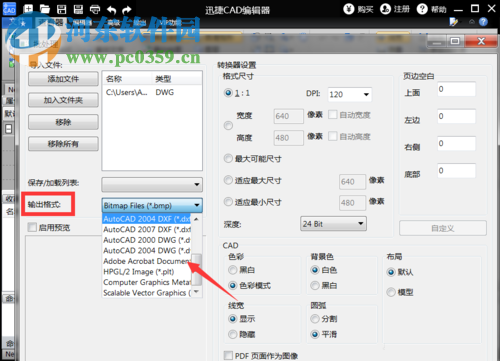Create a new file with plus icon
The width and height of the screenshot is (500, 361).
(x=29, y=9)
